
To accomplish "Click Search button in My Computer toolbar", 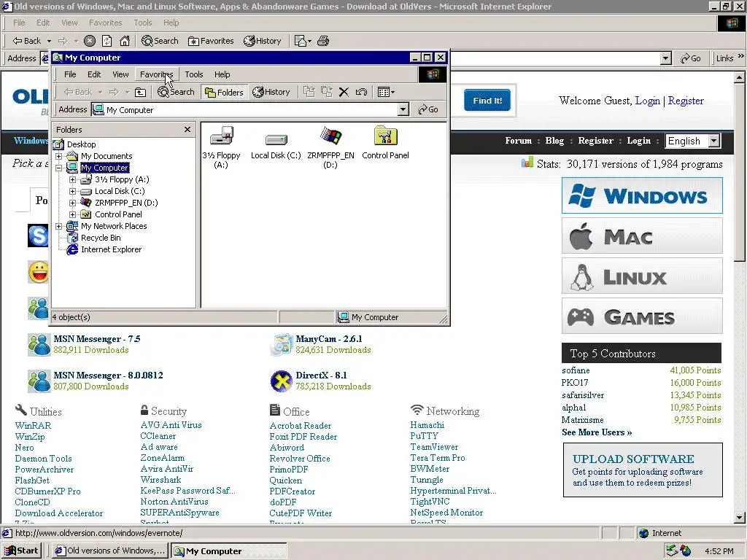I will coord(176,92).
